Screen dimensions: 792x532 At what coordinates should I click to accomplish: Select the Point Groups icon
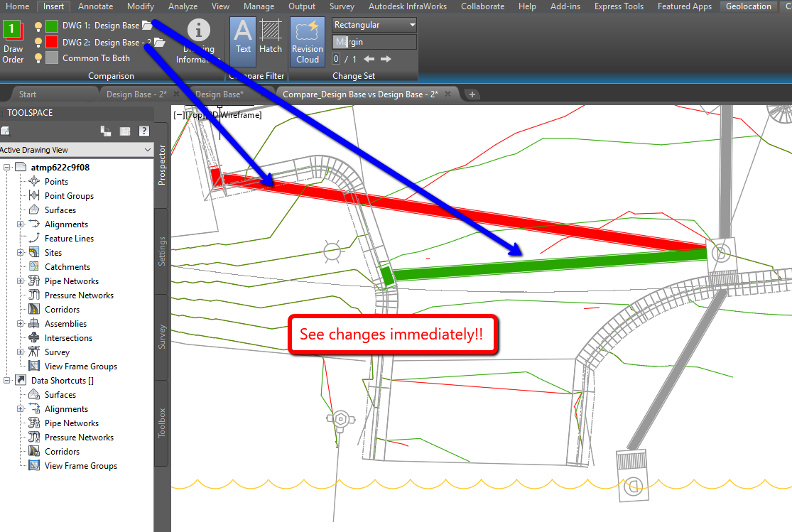pyautogui.click(x=34, y=195)
